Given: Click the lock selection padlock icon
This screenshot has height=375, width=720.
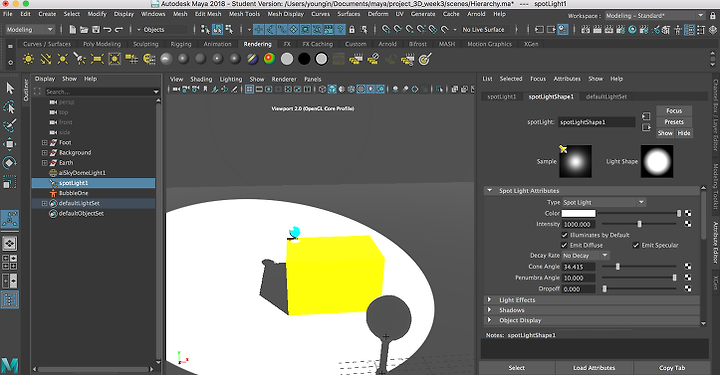Looking at the screenshot, I should click(352, 29).
